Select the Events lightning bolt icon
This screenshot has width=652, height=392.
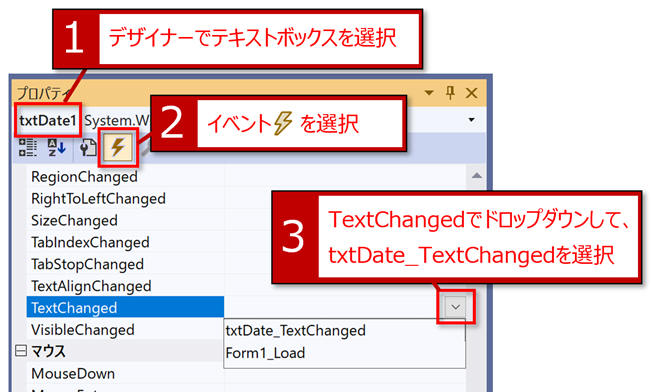click(118, 148)
